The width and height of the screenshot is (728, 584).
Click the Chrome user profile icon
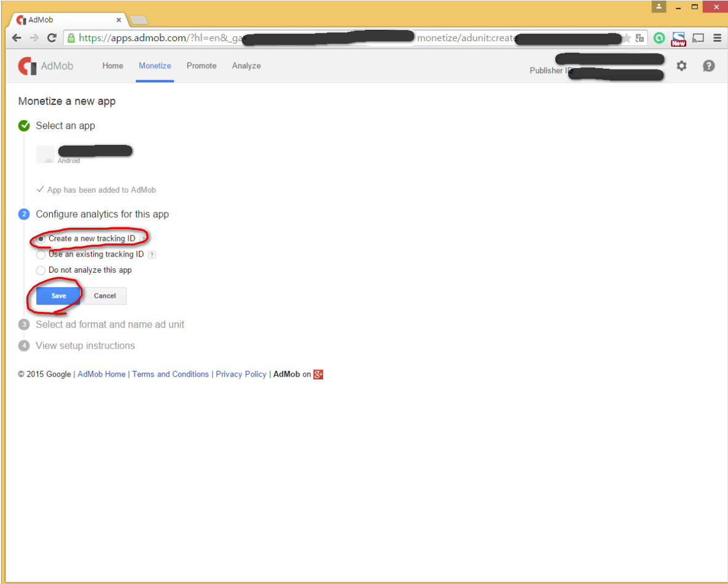coord(659,7)
